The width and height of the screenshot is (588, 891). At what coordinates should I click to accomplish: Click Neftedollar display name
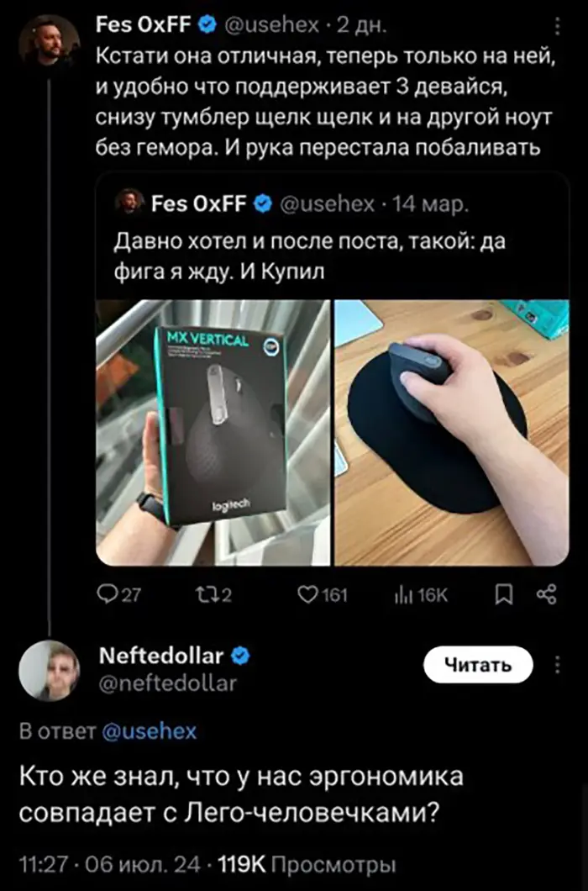161,656
